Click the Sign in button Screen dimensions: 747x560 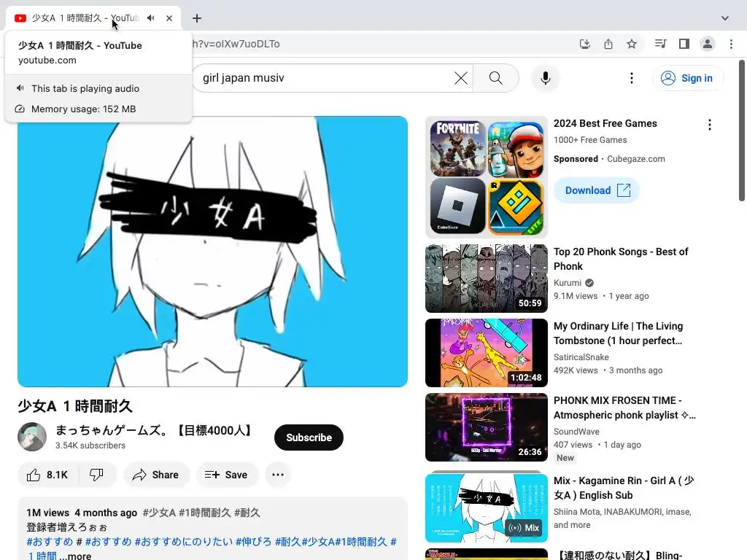point(687,77)
